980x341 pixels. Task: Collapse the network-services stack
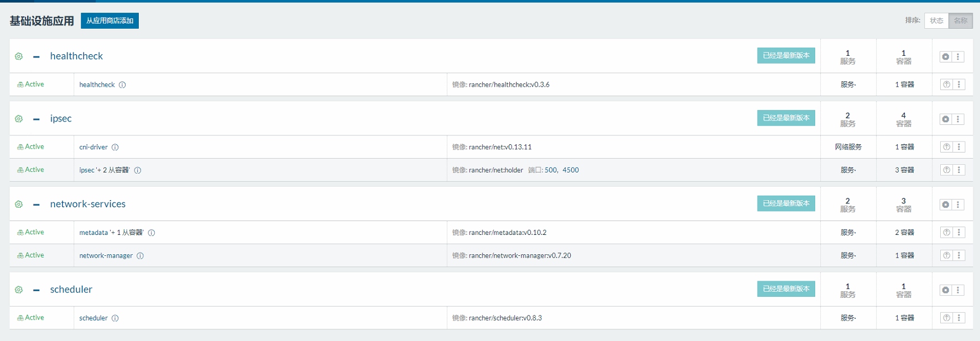point(37,205)
